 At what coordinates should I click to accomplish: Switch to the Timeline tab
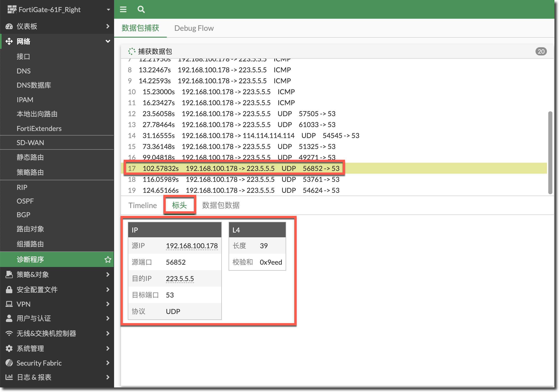[x=142, y=205]
